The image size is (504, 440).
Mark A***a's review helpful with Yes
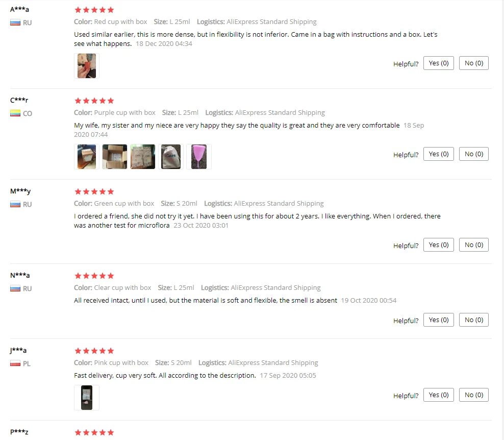438,63
